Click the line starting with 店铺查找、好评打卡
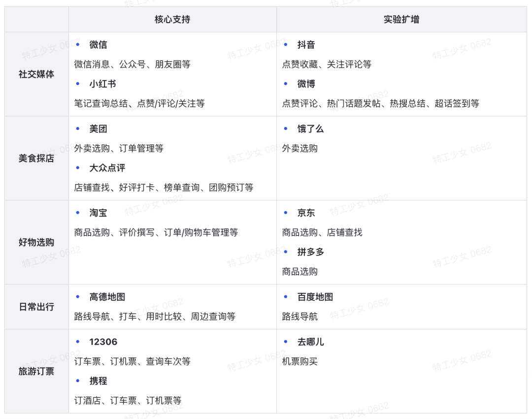532x419 pixels. pos(164,188)
